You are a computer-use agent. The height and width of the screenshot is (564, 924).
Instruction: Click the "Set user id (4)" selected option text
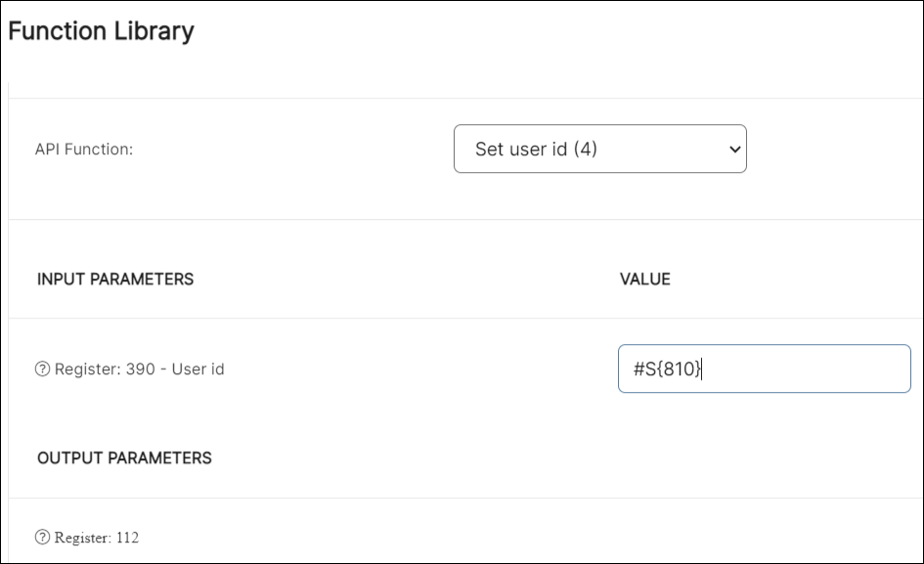point(536,150)
